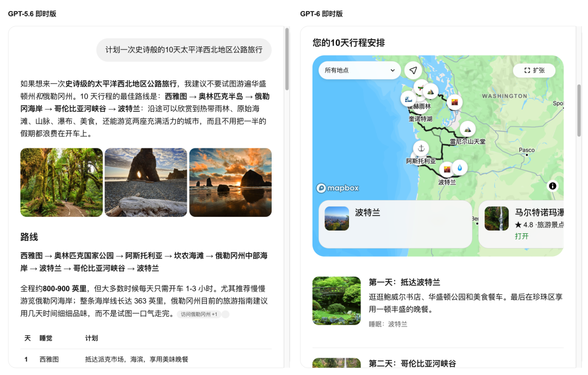Click the 计划 column header
Screen dimensions: 588x375
click(x=91, y=338)
